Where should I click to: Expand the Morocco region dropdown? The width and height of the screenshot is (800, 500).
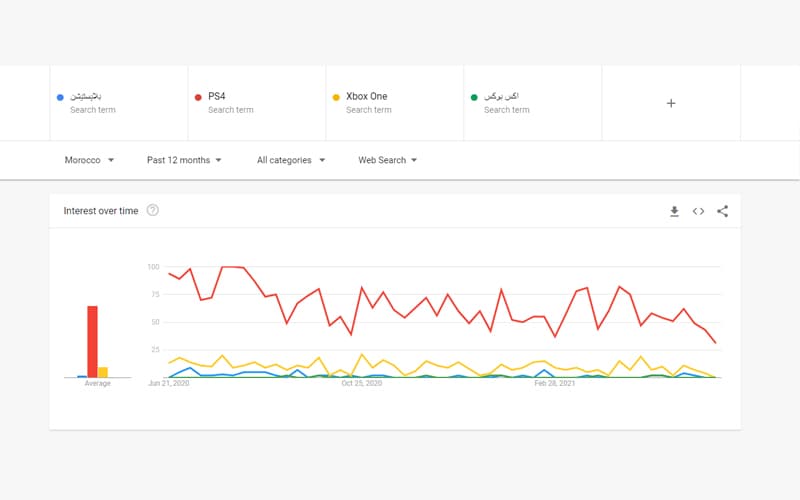click(89, 160)
